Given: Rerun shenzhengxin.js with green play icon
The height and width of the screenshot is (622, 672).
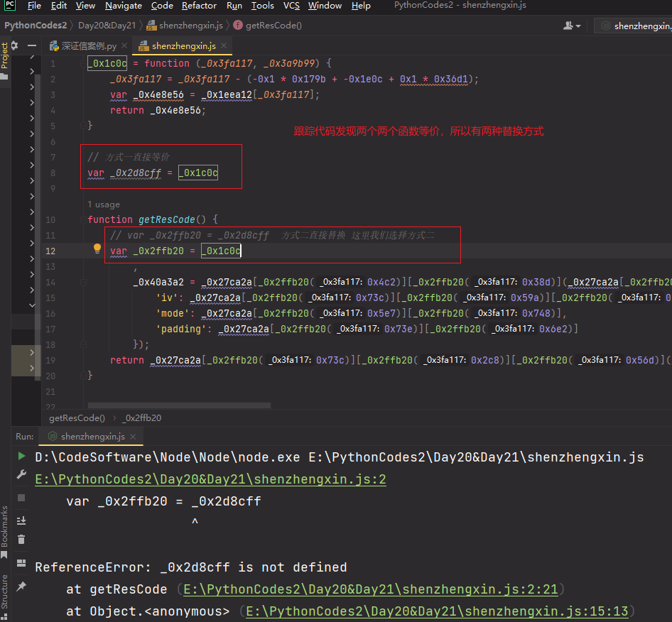Looking at the screenshot, I should (x=21, y=456).
